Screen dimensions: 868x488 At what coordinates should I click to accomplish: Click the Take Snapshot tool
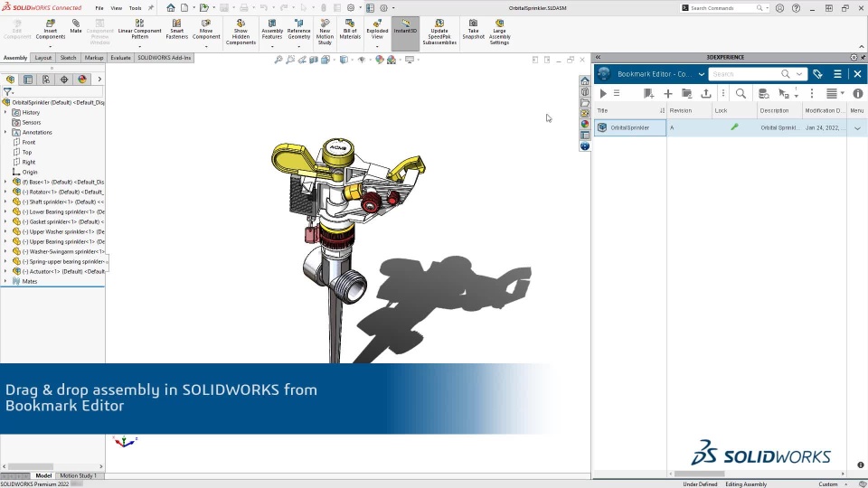pyautogui.click(x=473, y=29)
